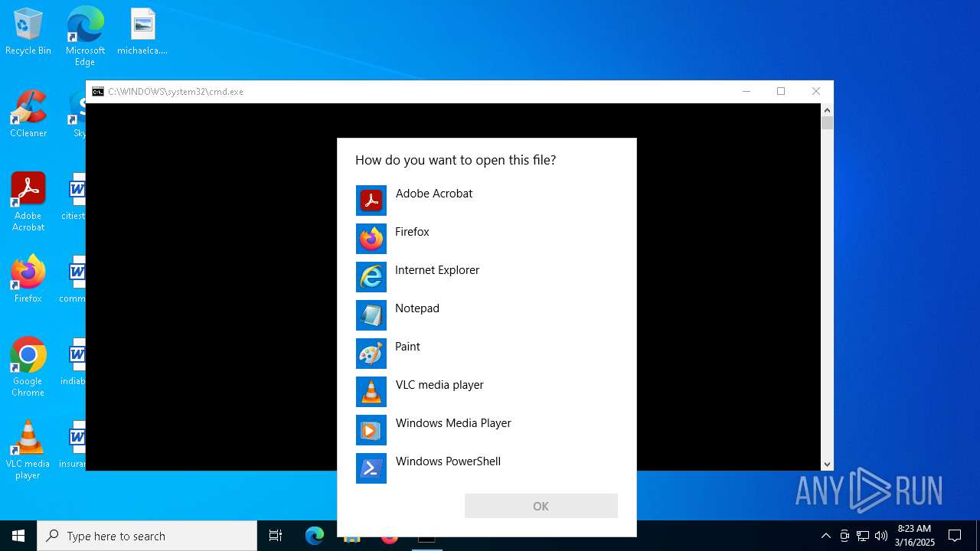Click the cmd.exe title bar icon
Image resolution: width=980 pixels, height=551 pixels.
pos(98,92)
